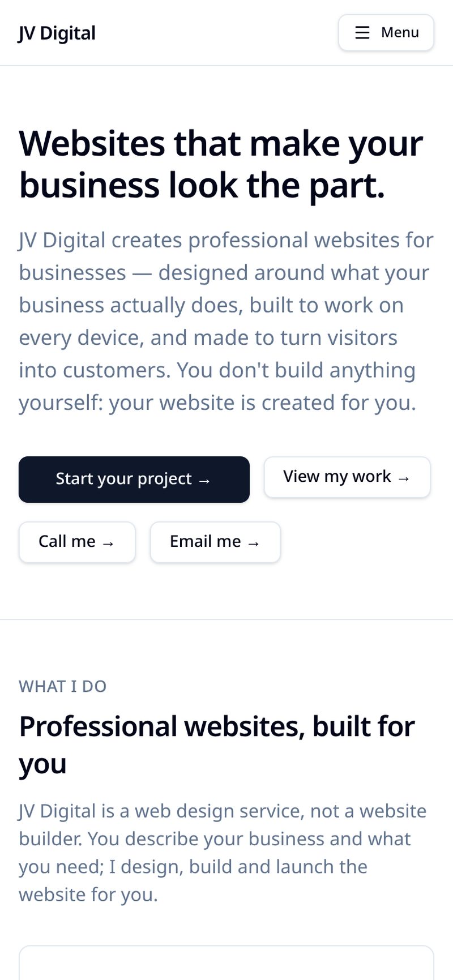Click the hero paragraph about JV Digital
The image size is (453, 980).
pos(226,321)
